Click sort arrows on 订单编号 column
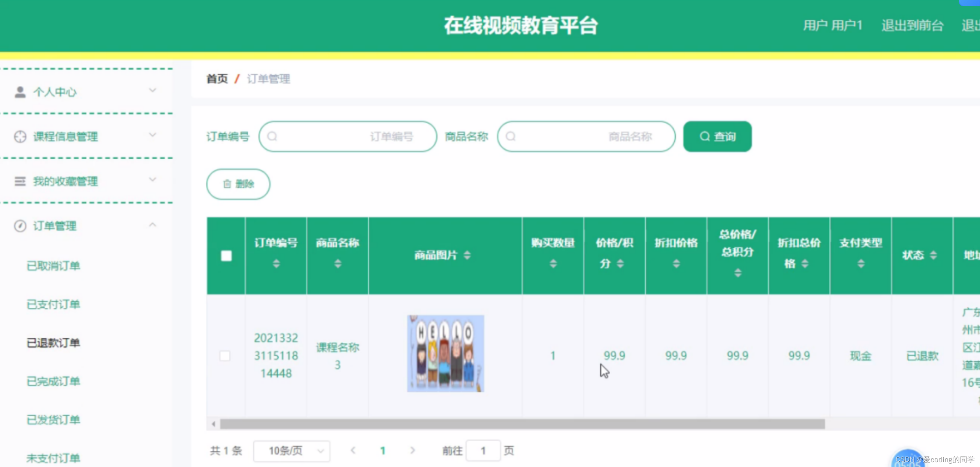This screenshot has width=980, height=467. click(276, 263)
